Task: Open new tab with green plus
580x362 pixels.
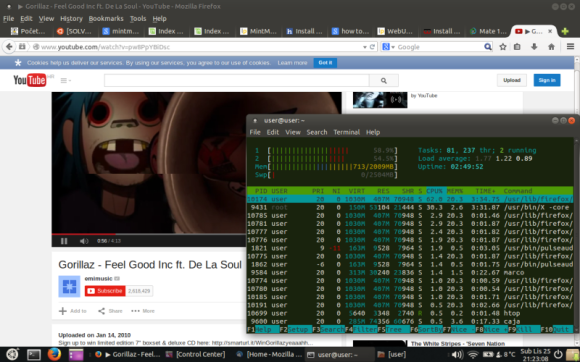Action: (x=565, y=31)
